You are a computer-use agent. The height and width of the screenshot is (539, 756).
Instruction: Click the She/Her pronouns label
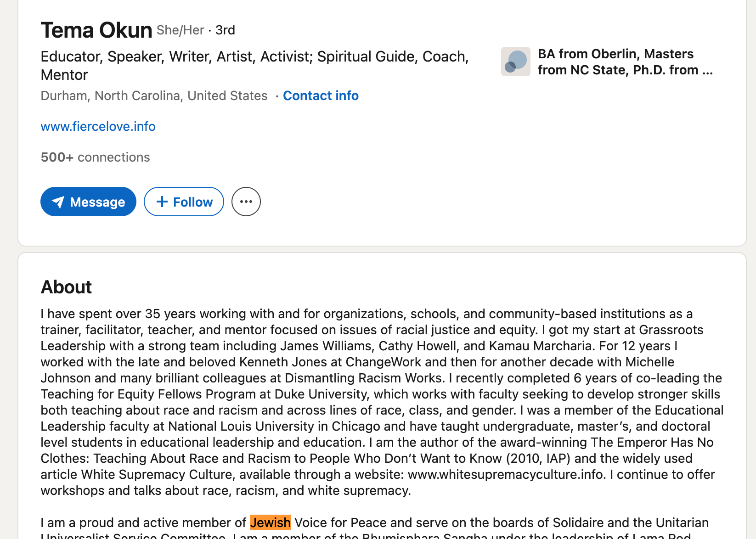coord(180,30)
